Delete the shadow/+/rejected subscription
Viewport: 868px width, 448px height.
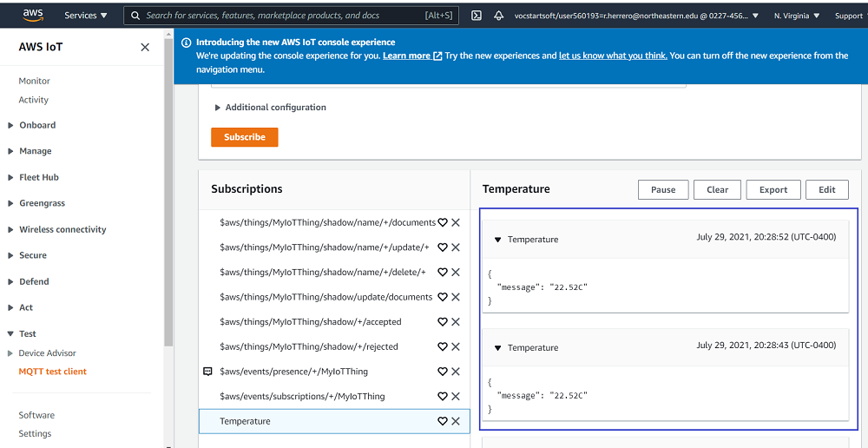[456, 346]
